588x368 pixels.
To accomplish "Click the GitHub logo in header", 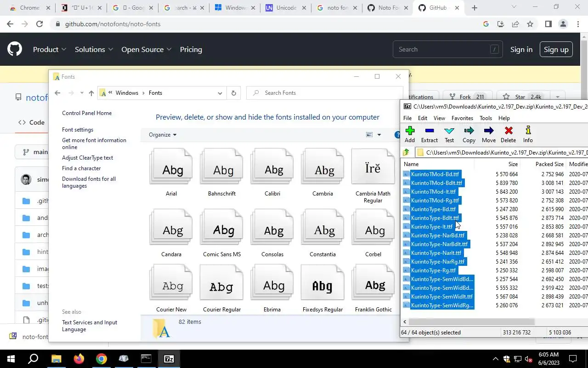I will coord(15,49).
